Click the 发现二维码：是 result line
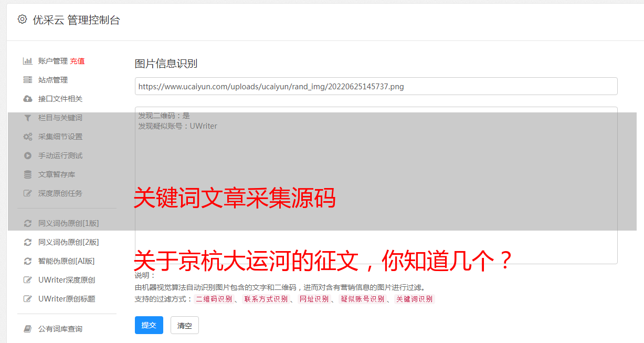Image resolution: width=644 pixels, height=343 pixels. [x=164, y=116]
